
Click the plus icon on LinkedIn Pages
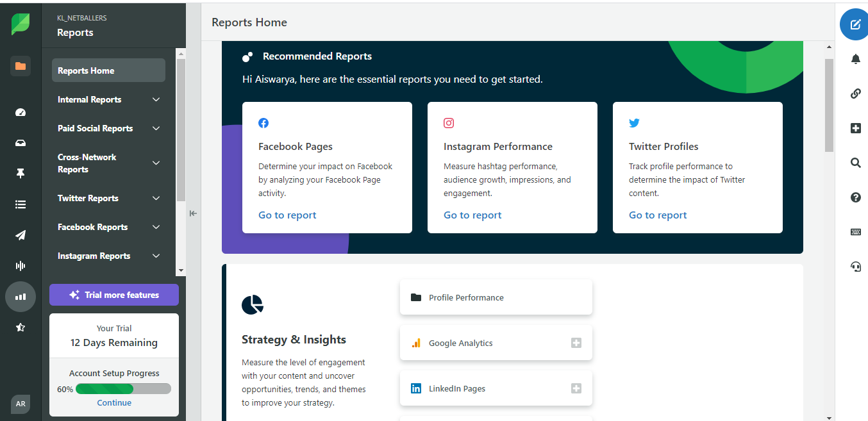click(x=576, y=388)
